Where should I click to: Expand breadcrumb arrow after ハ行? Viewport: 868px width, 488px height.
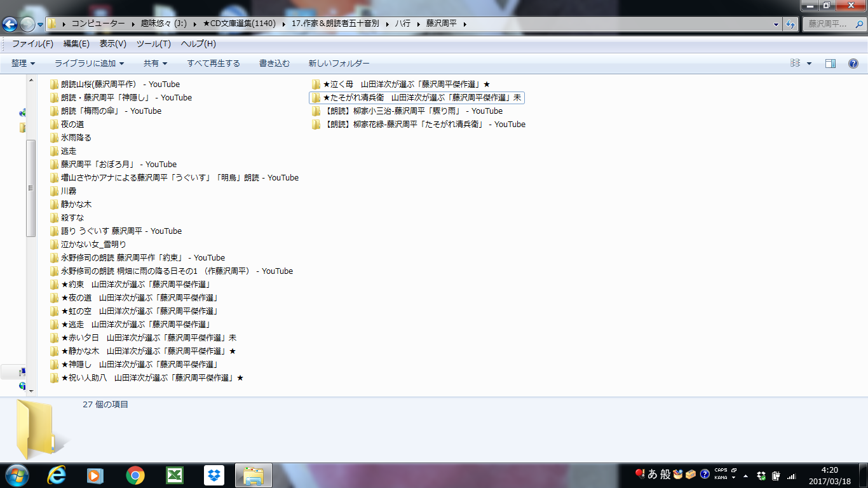pos(419,24)
